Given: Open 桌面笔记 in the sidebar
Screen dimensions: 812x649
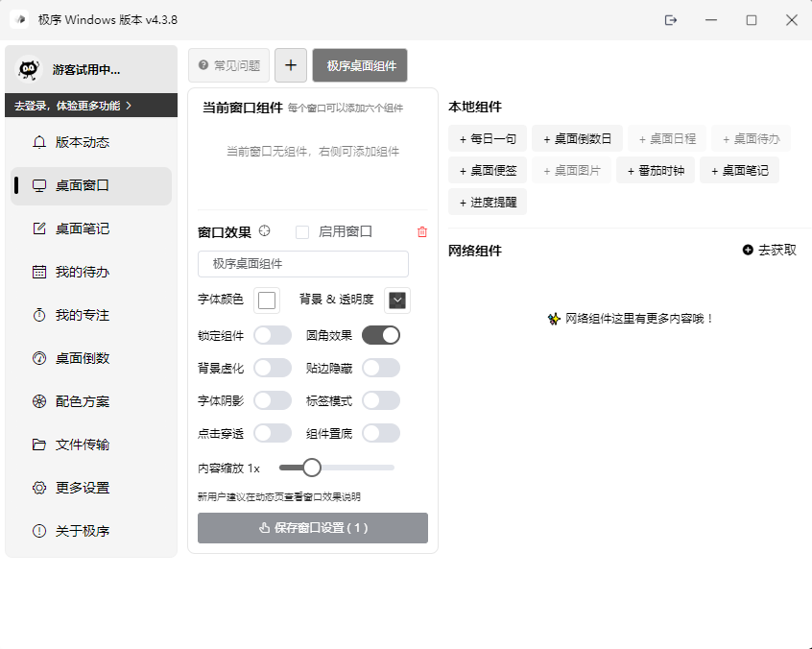Looking at the screenshot, I should click(91, 228).
